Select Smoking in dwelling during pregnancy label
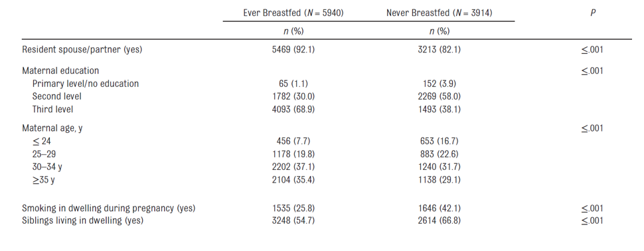The image size is (644, 251). [108, 209]
